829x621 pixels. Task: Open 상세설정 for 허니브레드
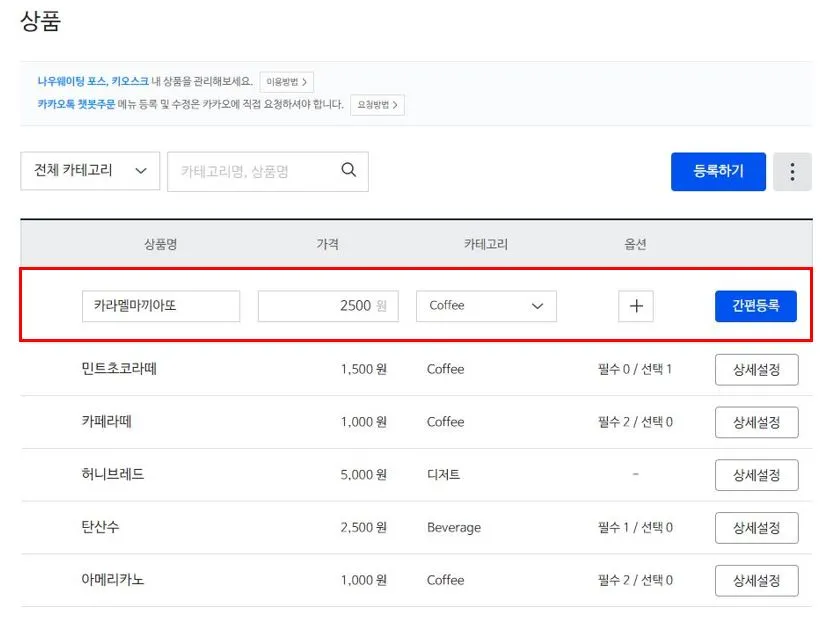(x=757, y=475)
